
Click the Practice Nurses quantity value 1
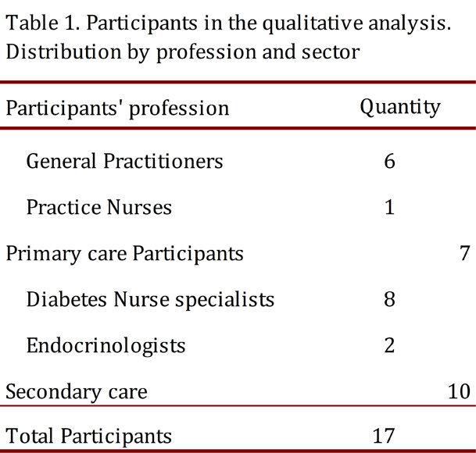tap(389, 207)
